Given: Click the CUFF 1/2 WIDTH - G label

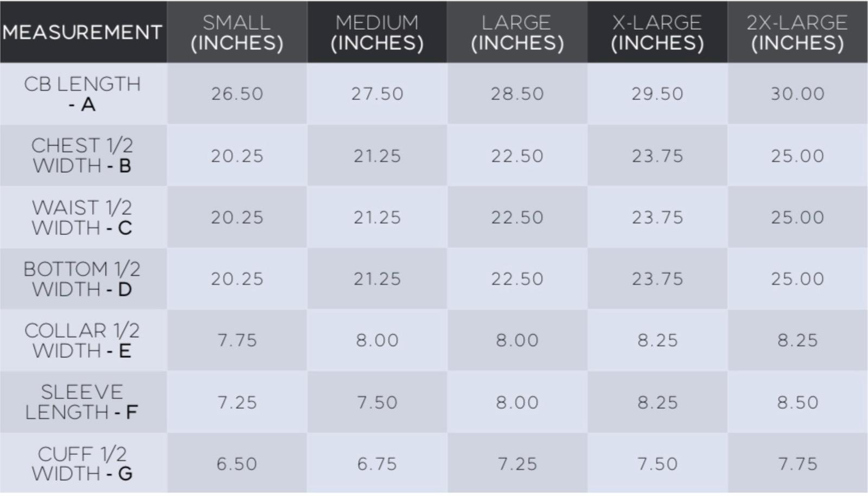Looking at the screenshot, I should click(x=82, y=463).
